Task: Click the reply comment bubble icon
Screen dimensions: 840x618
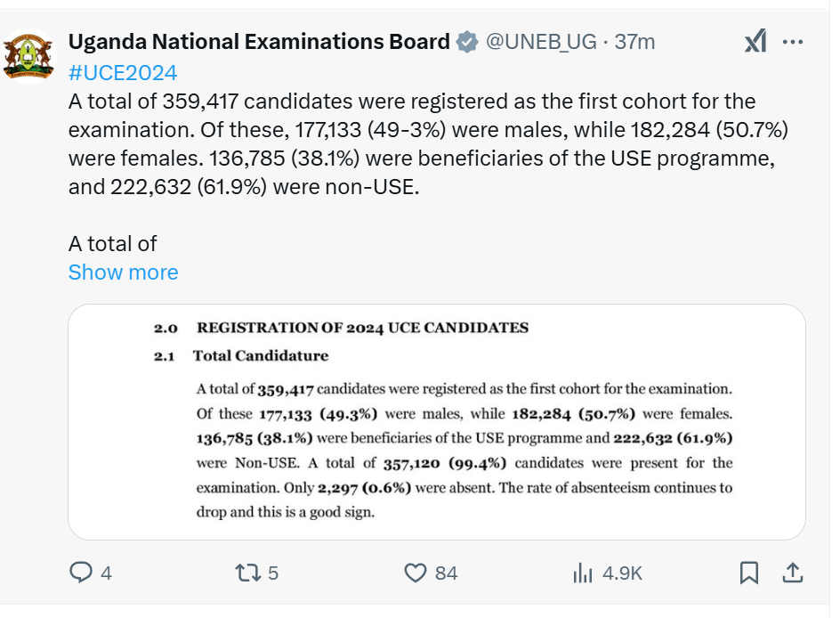Action: tap(80, 573)
